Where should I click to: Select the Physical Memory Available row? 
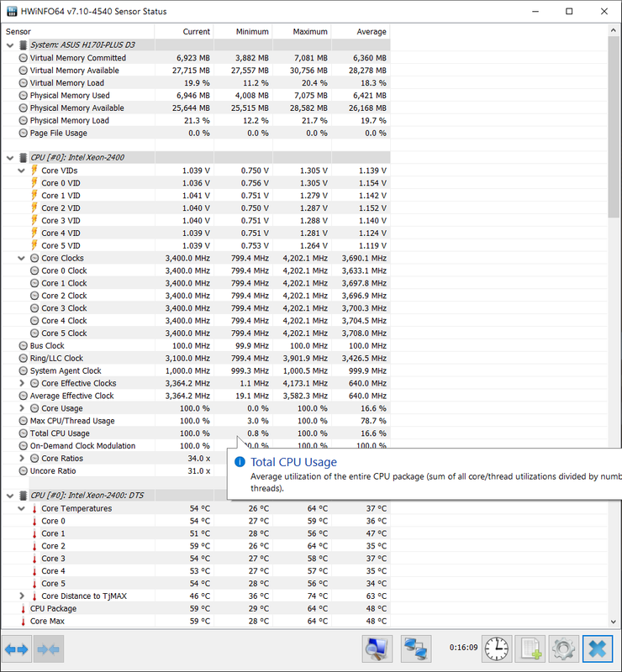pyautogui.click(x=197, y=108)
